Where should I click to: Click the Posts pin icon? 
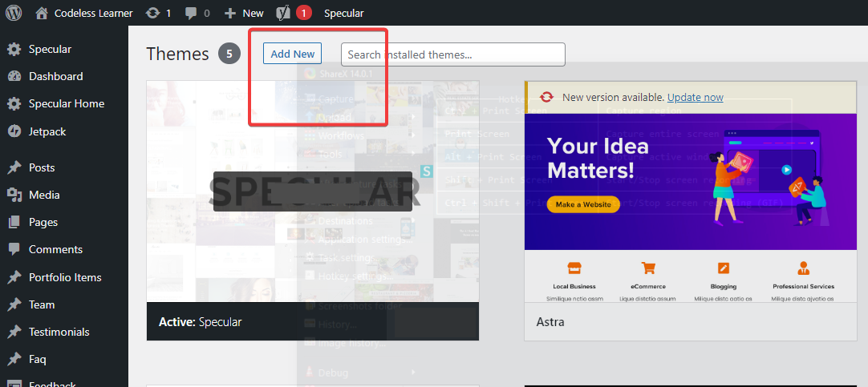pyautogui.click(x=14, y=168)
